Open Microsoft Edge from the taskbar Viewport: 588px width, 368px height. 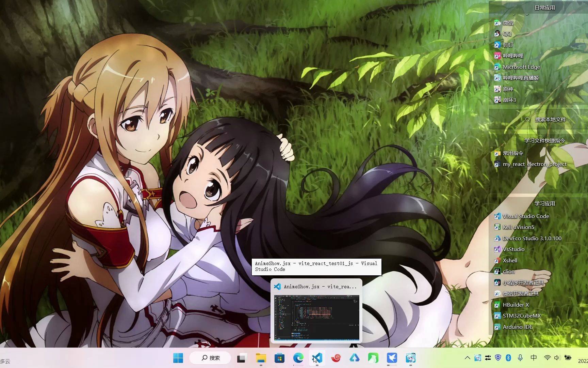tap(298, 358)
